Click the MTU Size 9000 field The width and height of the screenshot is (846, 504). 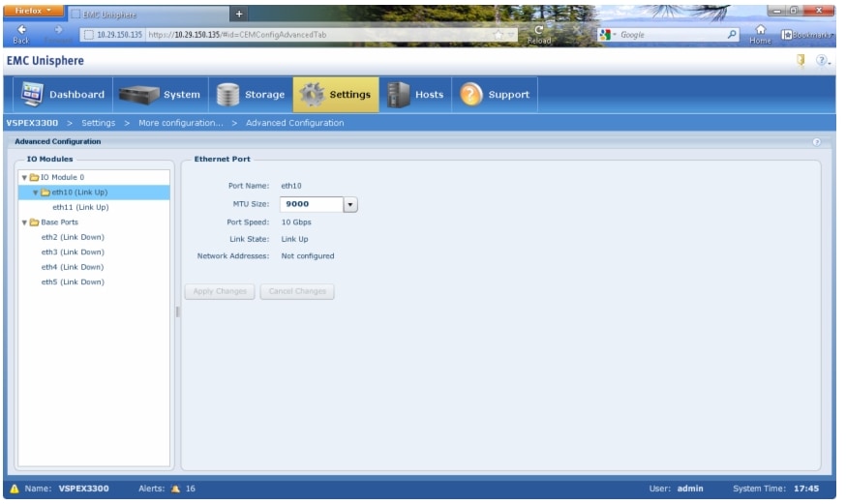tap(312, 205)
